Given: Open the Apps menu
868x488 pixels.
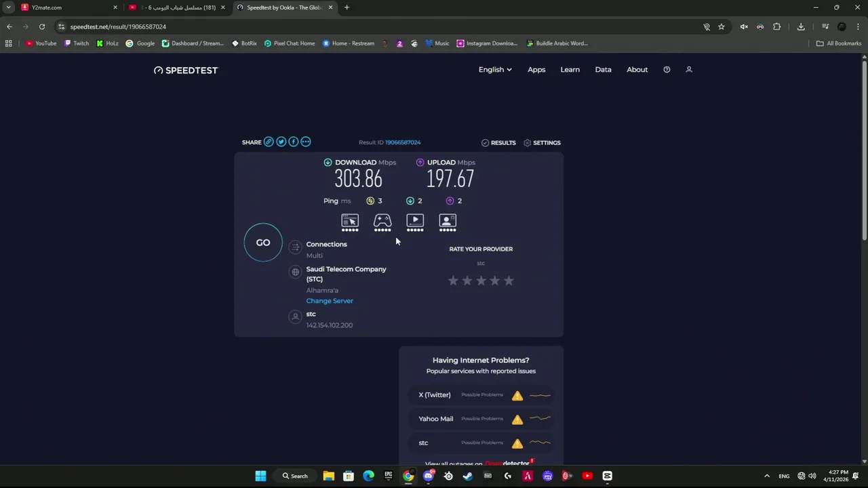Looking at the screenshot, I should [536, 69].
